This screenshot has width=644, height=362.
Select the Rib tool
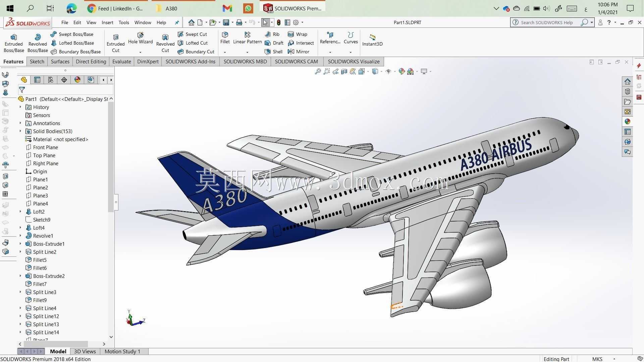[272, 34]
